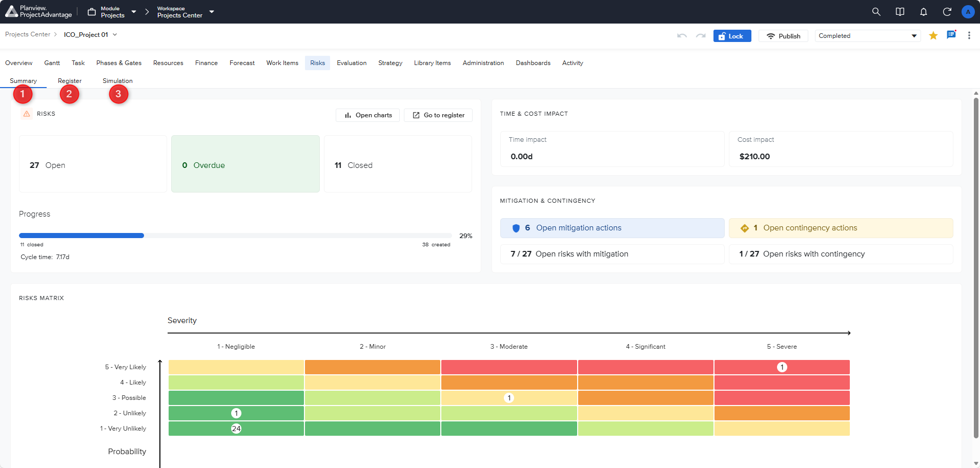Viewport: 980px width, 468px height.
Task: Click the Go to register button
Action: [x=438, y=115]
